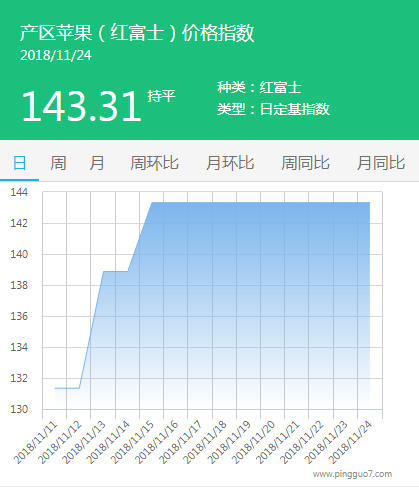Viewport: 419px width, 487px height.
Task: Click the header date 2018/11/24
Action: 56,55
